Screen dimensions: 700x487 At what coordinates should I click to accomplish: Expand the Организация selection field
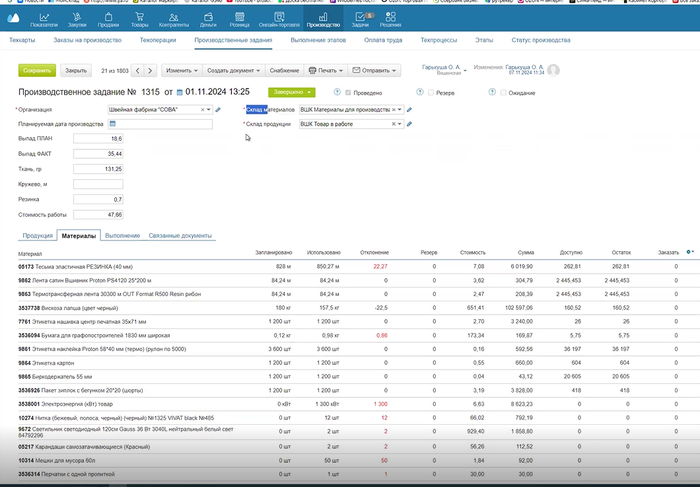(206, 109)
